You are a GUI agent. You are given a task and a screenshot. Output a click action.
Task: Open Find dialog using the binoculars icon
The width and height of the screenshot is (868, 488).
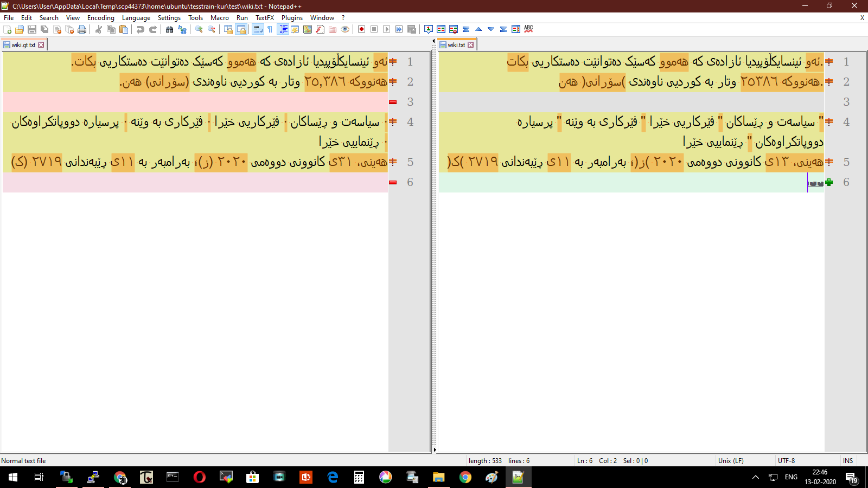170,29
